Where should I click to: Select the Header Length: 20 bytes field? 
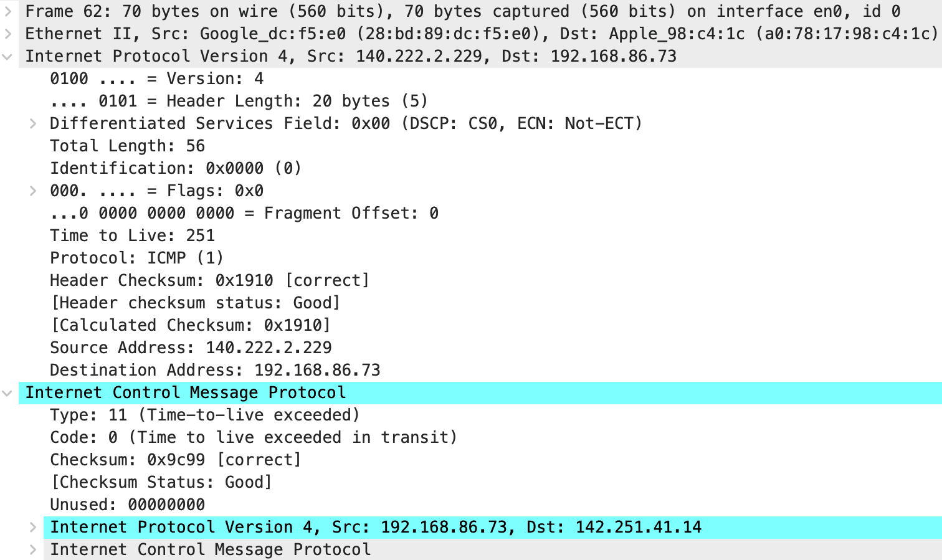click(239, 101)
